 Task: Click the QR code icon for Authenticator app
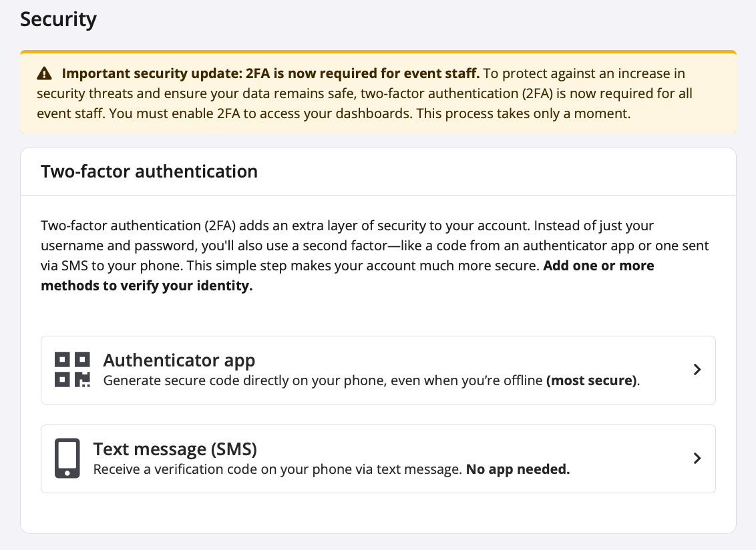point(72,369)
